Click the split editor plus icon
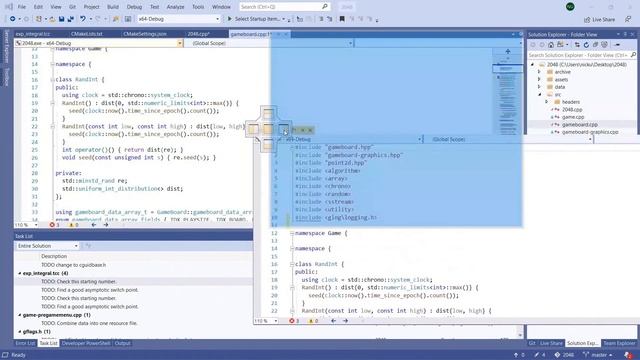The height and width of the screenshot is (360, 640). 508,51
